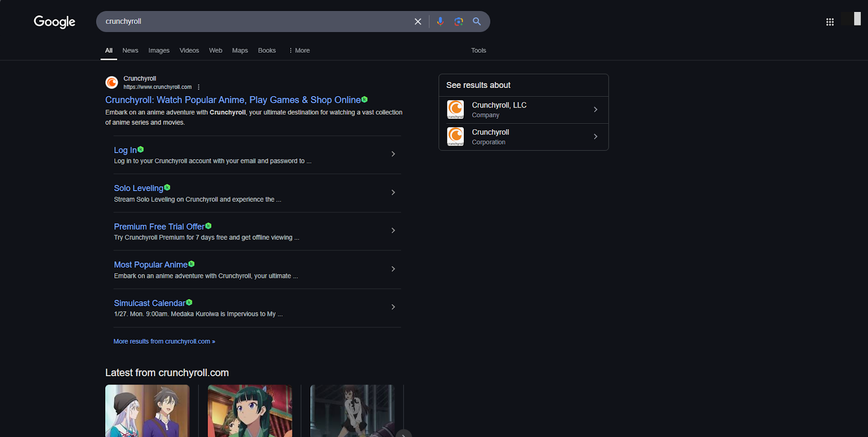Expand Crunchyroll, LLC result chevron
Image resolution: width=868 pixels, height=437 pixels.
(596, 110)
